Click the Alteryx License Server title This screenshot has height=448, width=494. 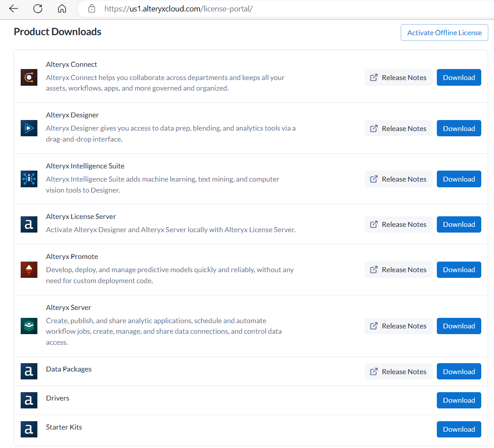point(81,217)
